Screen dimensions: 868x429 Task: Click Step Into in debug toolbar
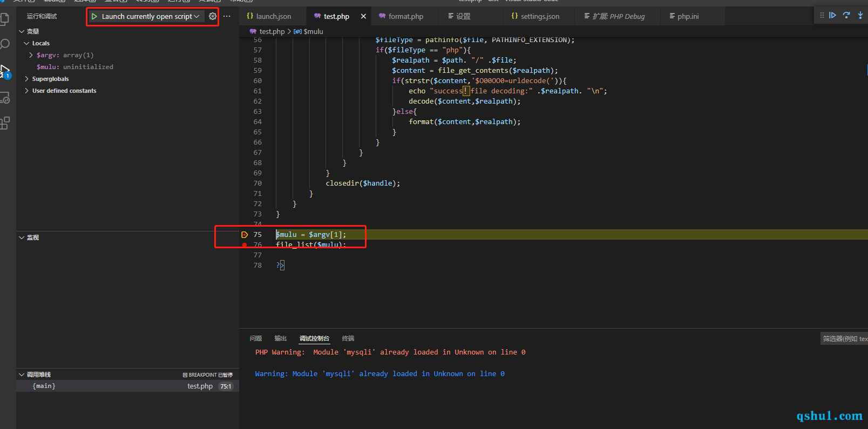click(x=860, y=15)
